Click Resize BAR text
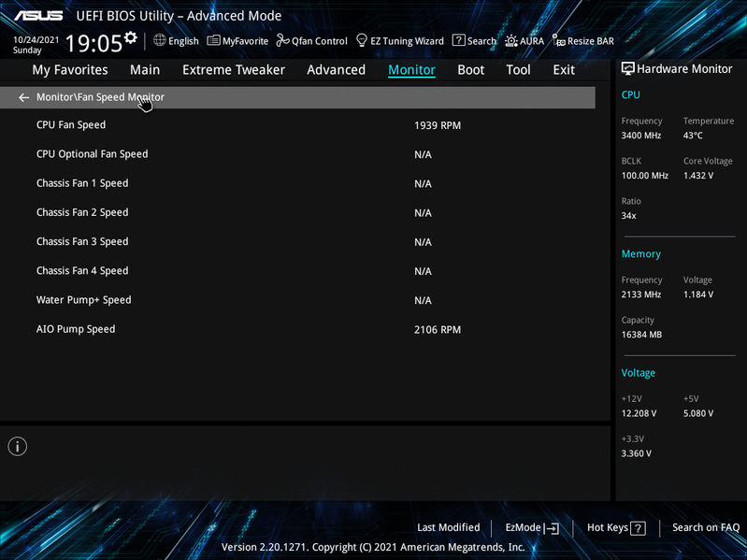This screenshot has width=747, height=560. point(590,41)
